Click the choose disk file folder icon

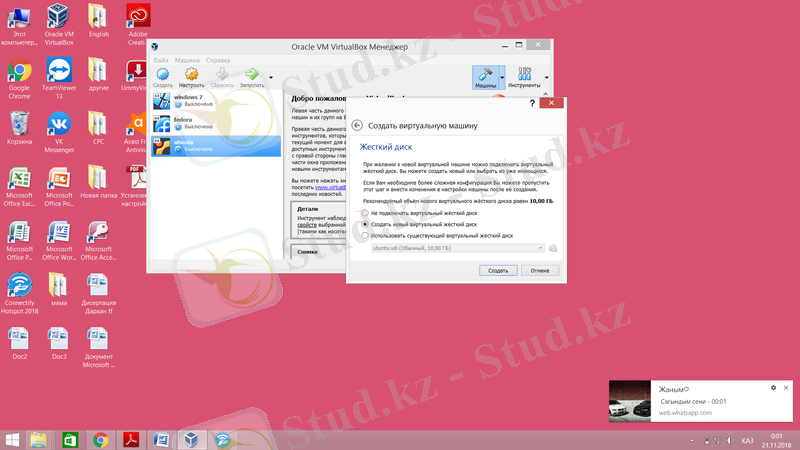point(553,248)
